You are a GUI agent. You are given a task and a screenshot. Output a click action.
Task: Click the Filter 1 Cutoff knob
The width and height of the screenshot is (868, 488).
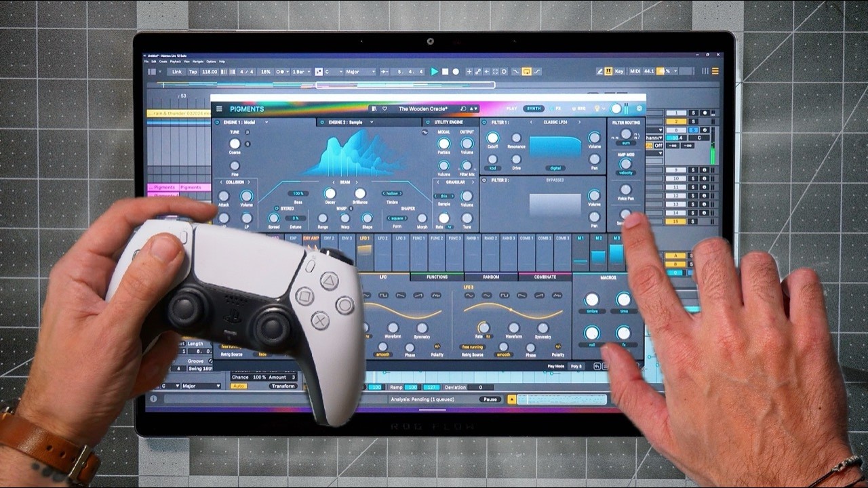coord(492,138)
